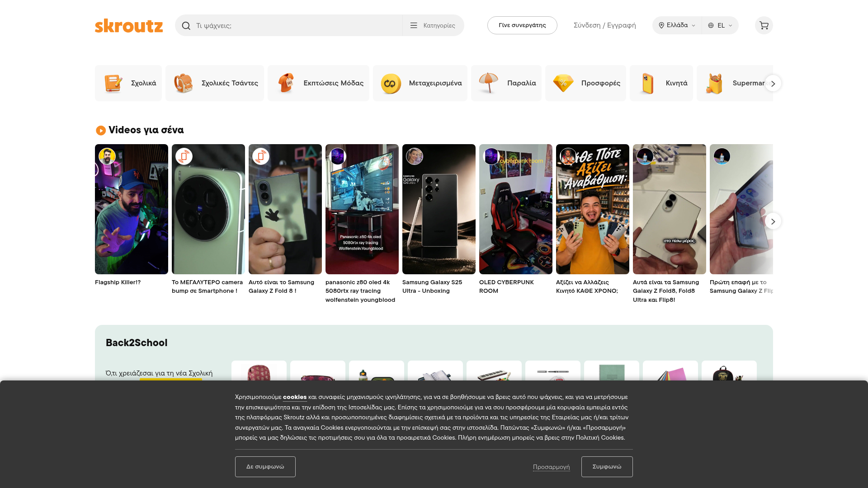Click the channel avatar on camera bump video
This screenshot has width=868, height=488.
(x=184, y=156)
